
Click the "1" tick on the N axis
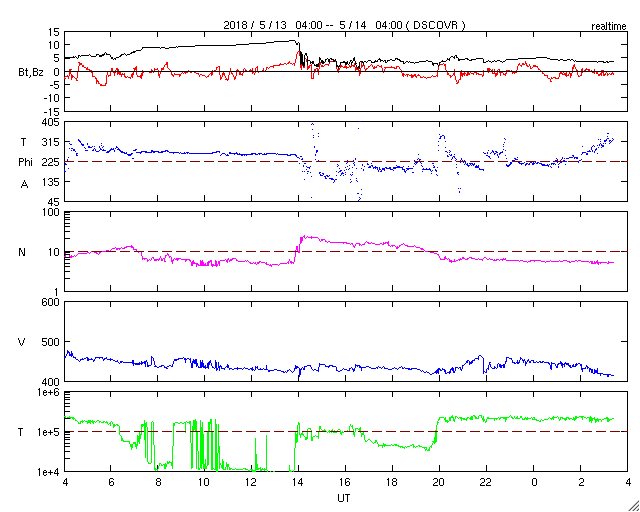pos(57,292)
